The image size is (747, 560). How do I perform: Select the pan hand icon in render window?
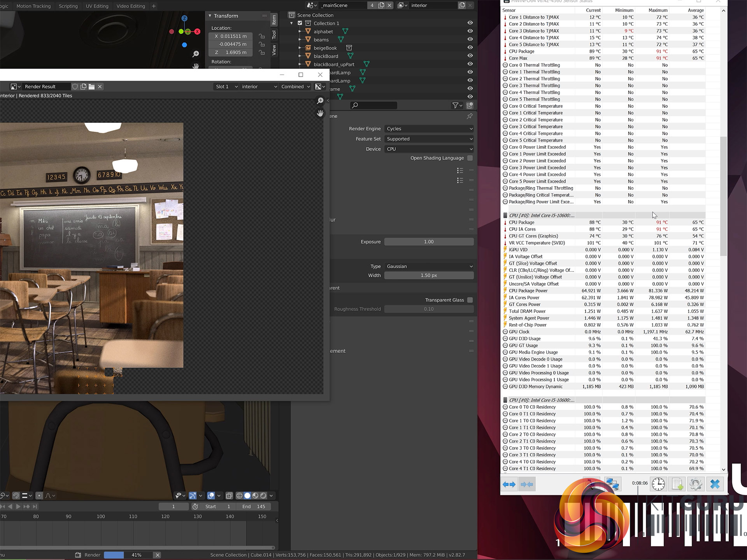pyautogui.click(x=320, y=113)
